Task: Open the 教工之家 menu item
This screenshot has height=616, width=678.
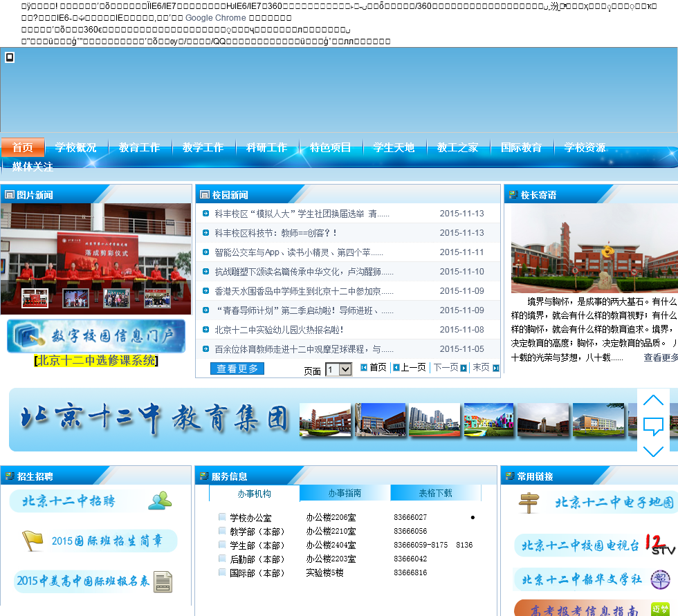Action: (x=457, y=147)
